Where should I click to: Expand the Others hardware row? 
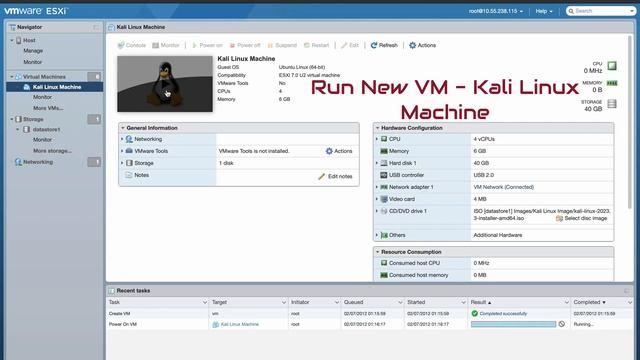(x=377, y=235)
